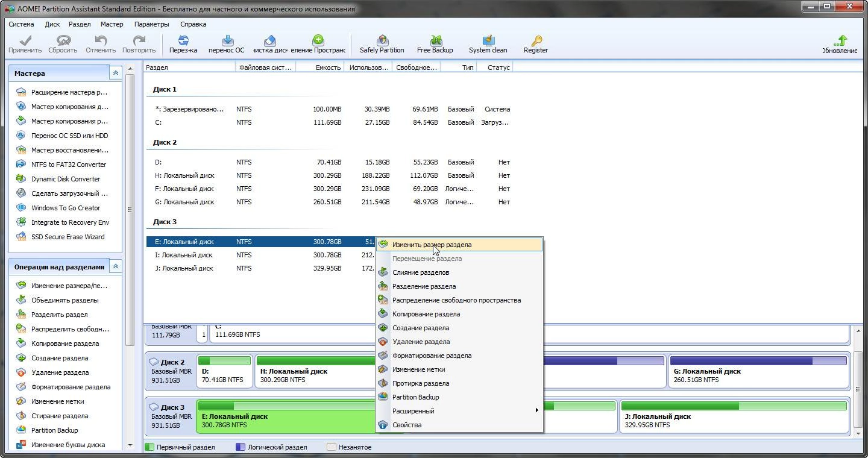Sort by the Статус column header

(x=494, y=67)
